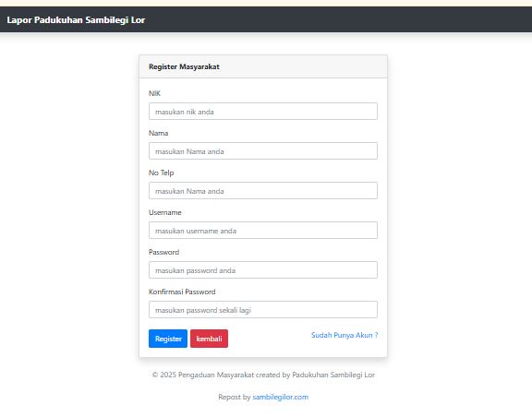Click the Konfirmasi Password input field
Viewport: 532px width, 417px height.
coord(263,310)
